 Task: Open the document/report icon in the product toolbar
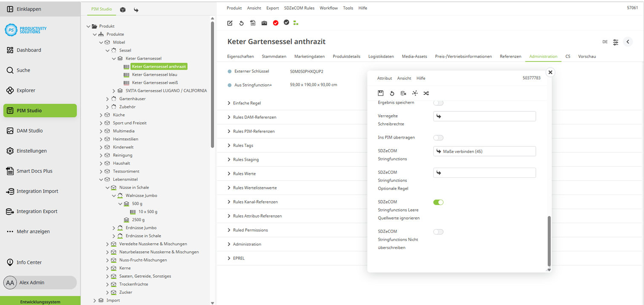[253, 23]
